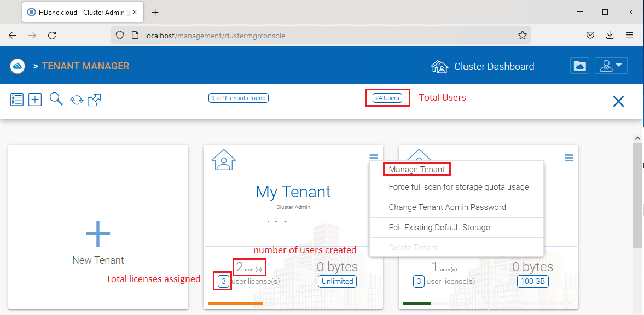Click My Tenant's orange usage bar
This screenshot has width=644, height=315.
click(x=235, y=302)
